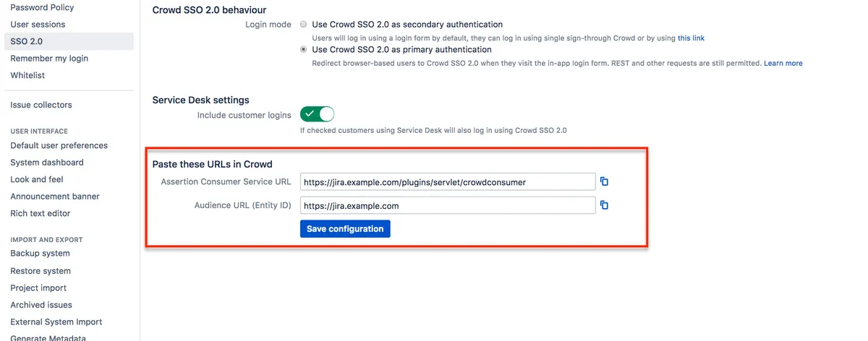
Task: Select Crowd SSO 2.0 as secondary authentication
Action: (x=304, y=25)
